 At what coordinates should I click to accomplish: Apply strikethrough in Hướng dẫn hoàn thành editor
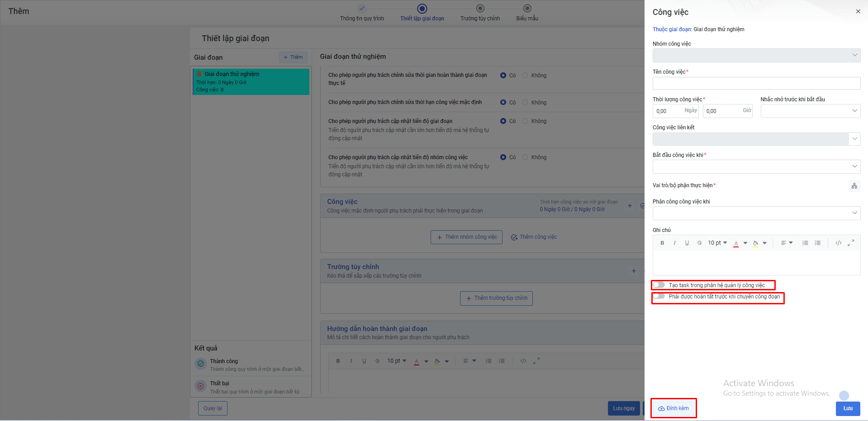click(377, 361)
